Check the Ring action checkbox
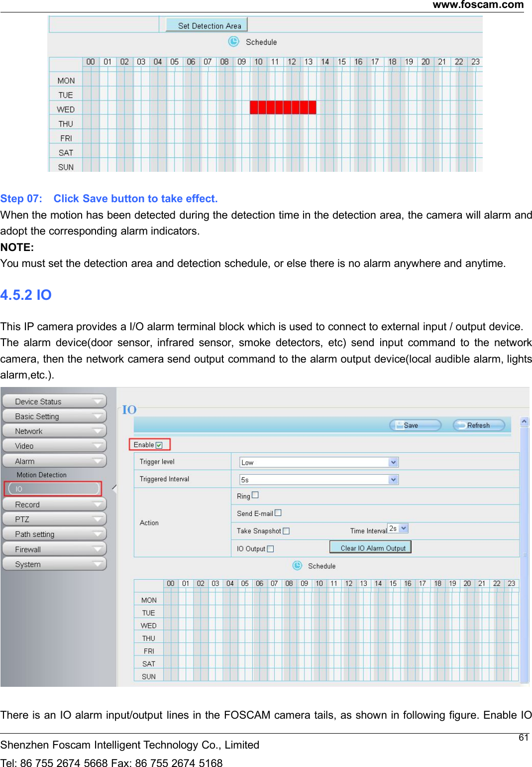The height and width of the screenshot is (767, 532). click(x=255, y=495)
